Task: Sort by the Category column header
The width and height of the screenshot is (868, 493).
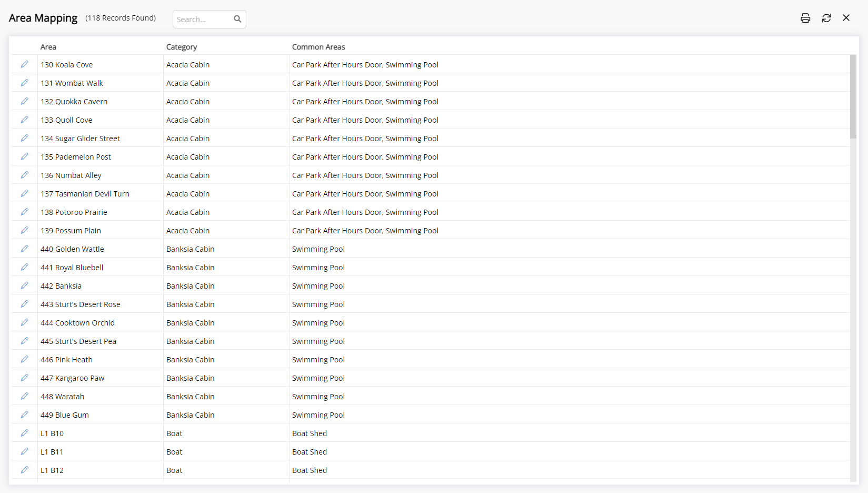Action: click(182, 47)
